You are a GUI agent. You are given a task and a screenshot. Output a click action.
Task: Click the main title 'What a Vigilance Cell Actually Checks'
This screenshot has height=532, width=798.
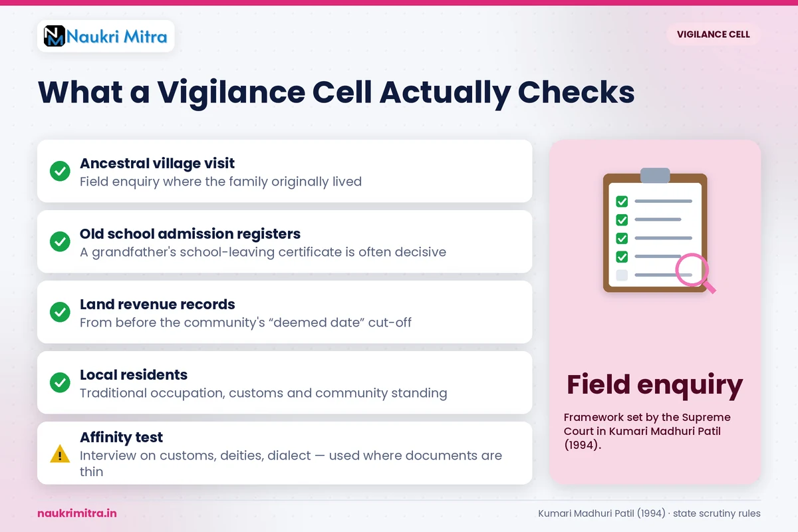pyautogui.click(x=336, y=92)
